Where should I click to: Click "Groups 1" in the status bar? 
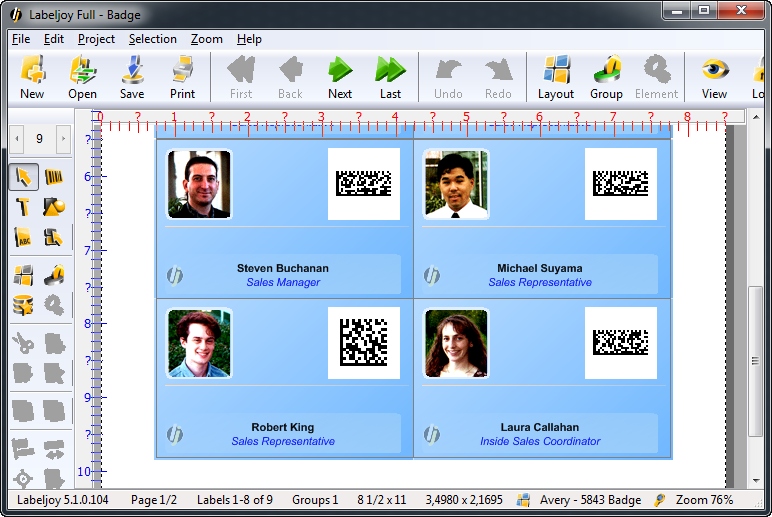tap(315, 500)
